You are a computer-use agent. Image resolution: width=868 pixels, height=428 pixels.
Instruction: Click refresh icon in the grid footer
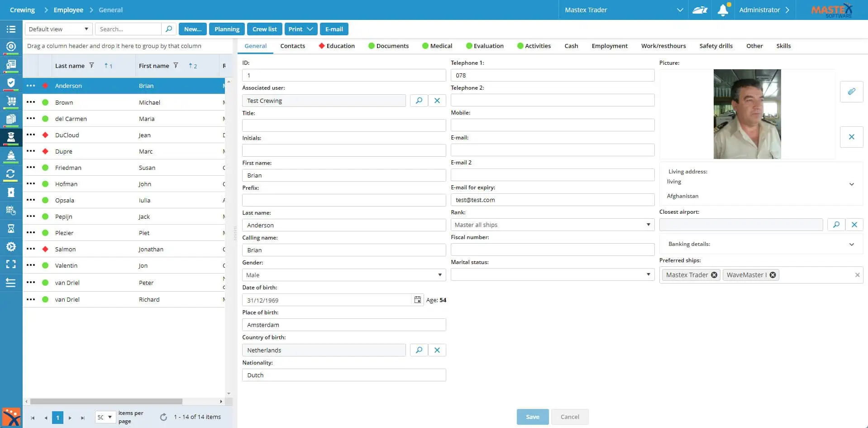[x=163, y=417]
